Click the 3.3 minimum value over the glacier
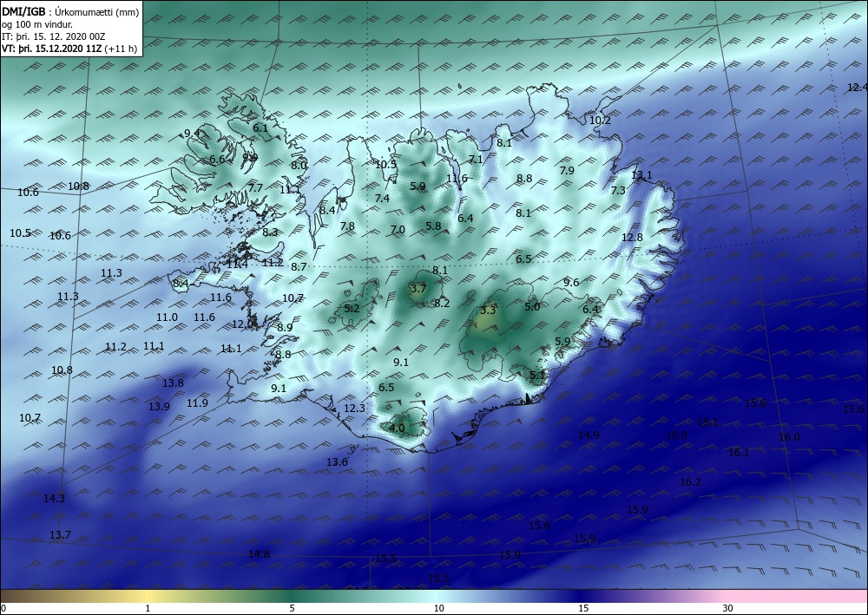 (488, 311)
